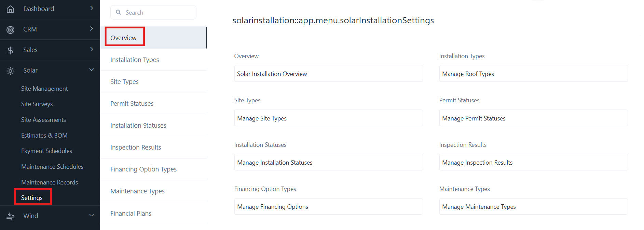Collapse the Solar section chevron
Image resolution: width=644 pixels, height=230 pixels.
tap(91, 70)
